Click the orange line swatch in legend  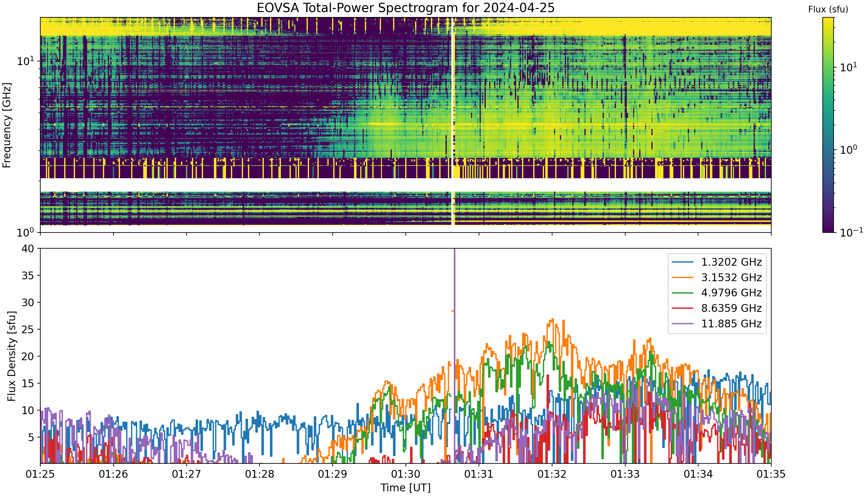683,278
